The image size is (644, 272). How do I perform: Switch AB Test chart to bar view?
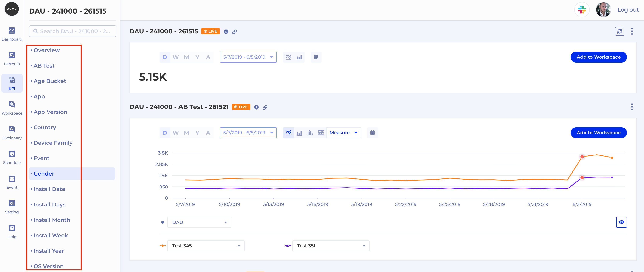[x=299, y=133]
